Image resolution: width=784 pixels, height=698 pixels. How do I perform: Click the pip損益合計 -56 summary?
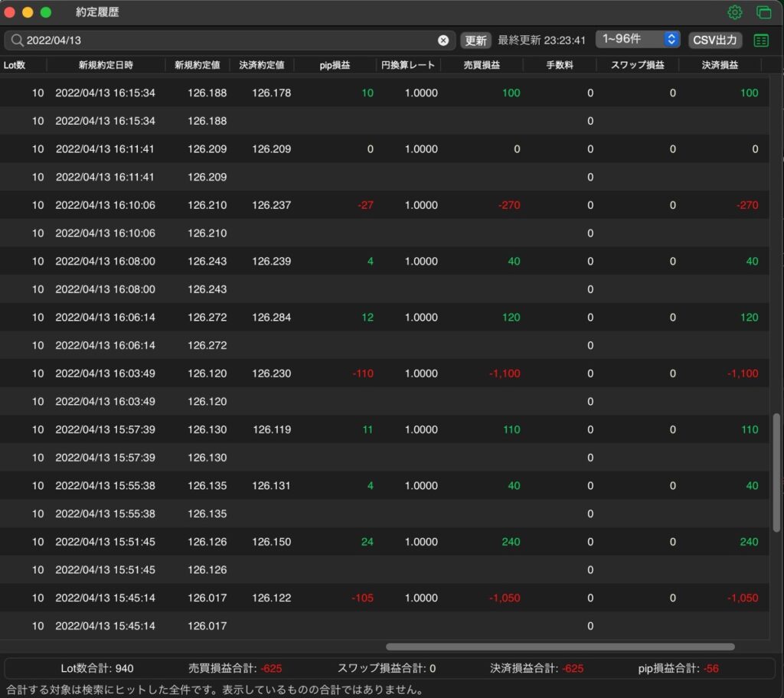click(678, 668)
